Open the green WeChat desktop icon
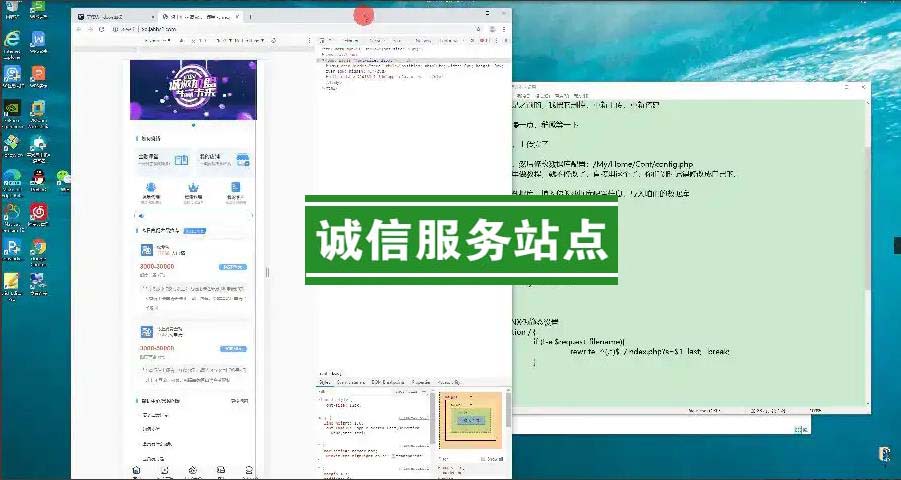Viewport: 901px width, 480px height. pos(64,180)
